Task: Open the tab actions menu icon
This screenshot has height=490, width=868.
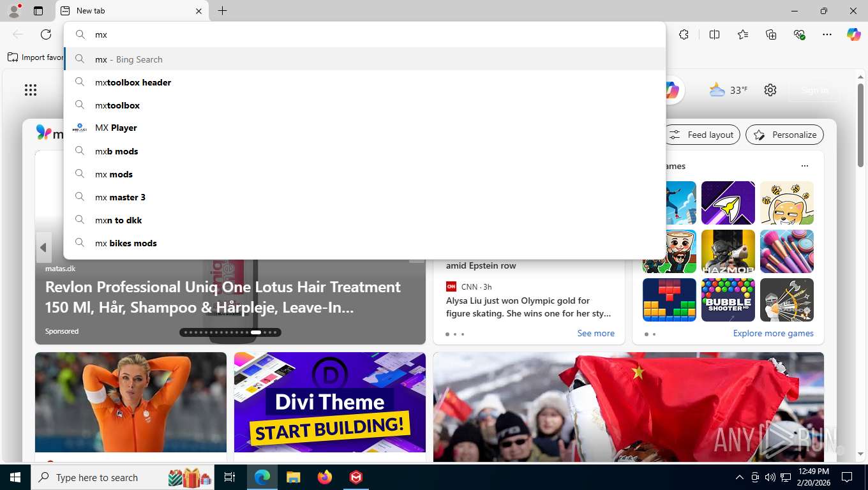Action: click(38, 11)
